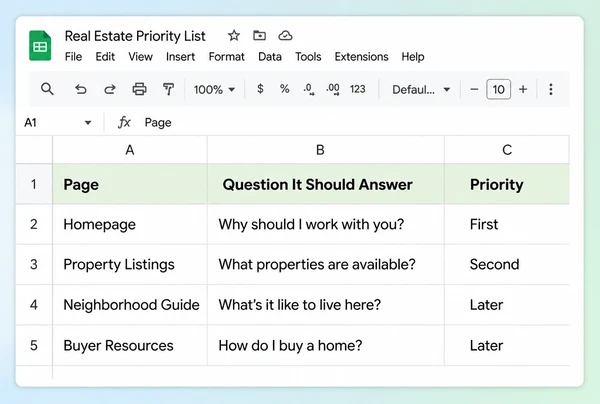Select the Why should I work with you cell
Screen dimensions: 600x404
point(326,224)
